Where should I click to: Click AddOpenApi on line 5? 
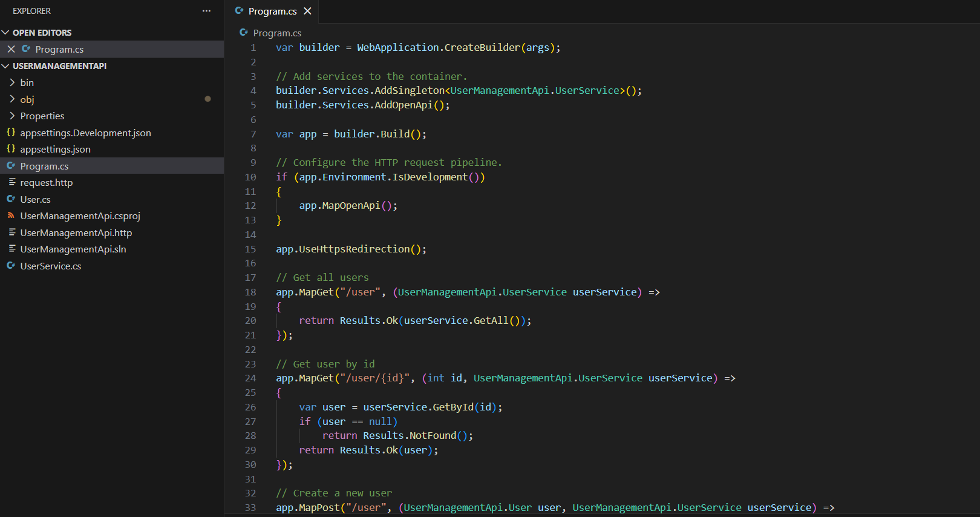[403, 105]
